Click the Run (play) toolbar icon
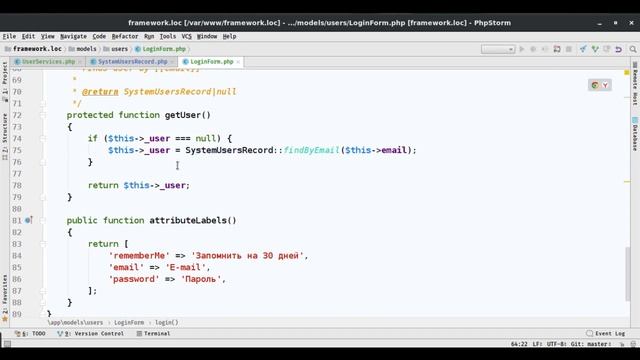Screen dimensions: 640x360 point(522,49)
